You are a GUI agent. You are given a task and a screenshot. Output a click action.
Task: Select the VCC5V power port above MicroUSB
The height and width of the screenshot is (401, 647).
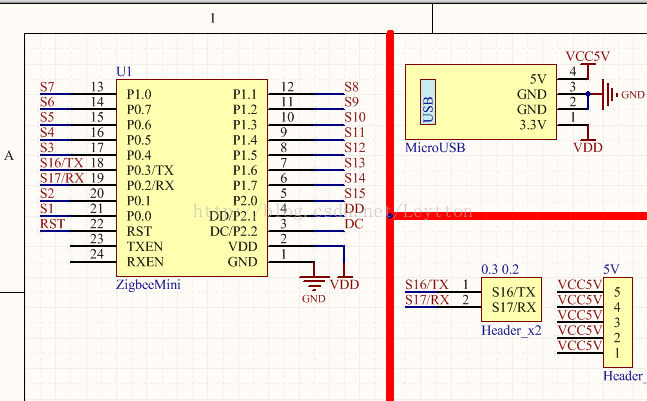pyautogui.click(x=587, y=56)
